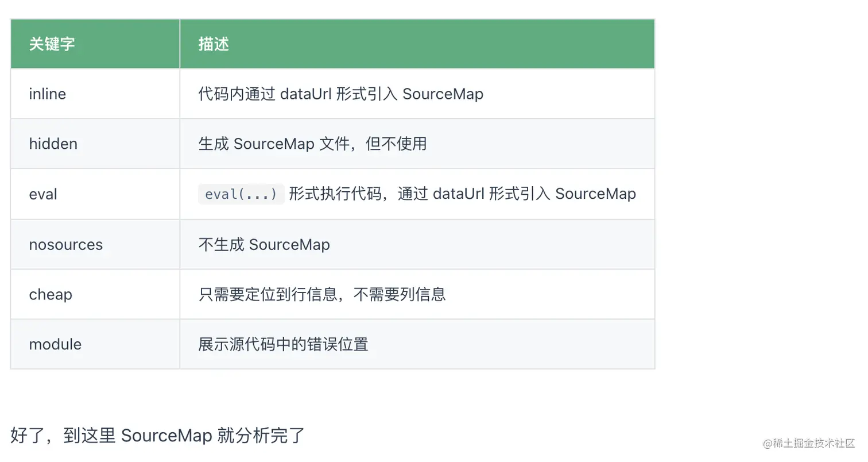The image size is (868, 462).
Task: Click the description text in the inline row
Action: tap(340, 94)
